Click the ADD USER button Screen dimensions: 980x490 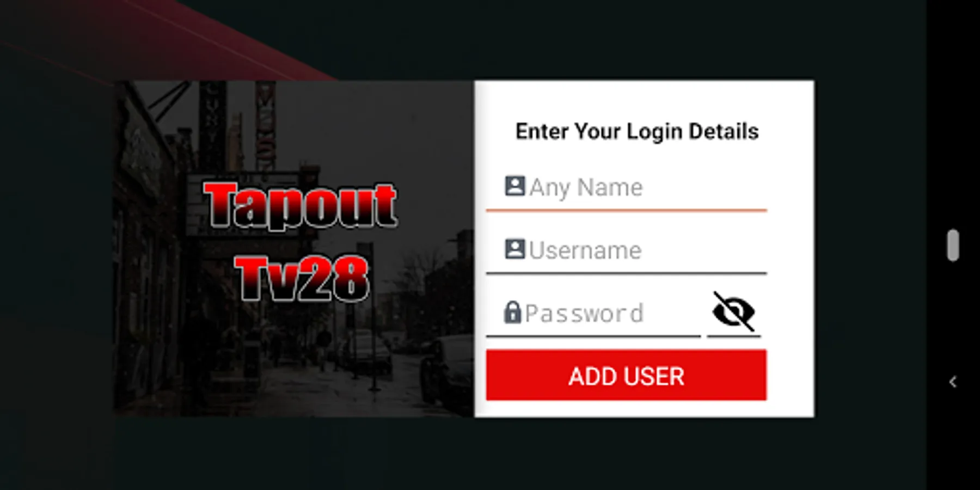pos(626,375)
